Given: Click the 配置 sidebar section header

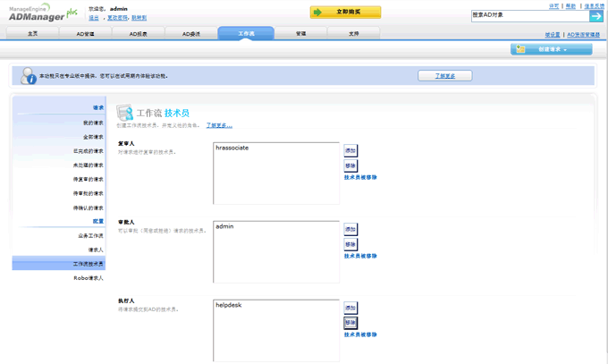Looking at the screenshot, I should [x=98, y=221].
